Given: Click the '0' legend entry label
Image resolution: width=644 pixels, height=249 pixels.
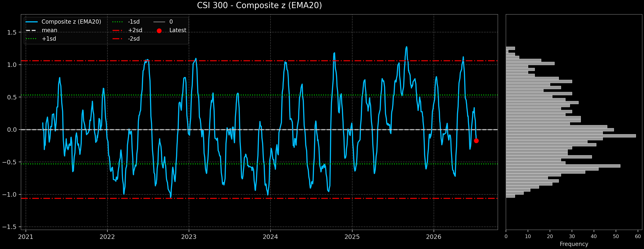Looking at the screenshot, I should [x=171, y=22].
